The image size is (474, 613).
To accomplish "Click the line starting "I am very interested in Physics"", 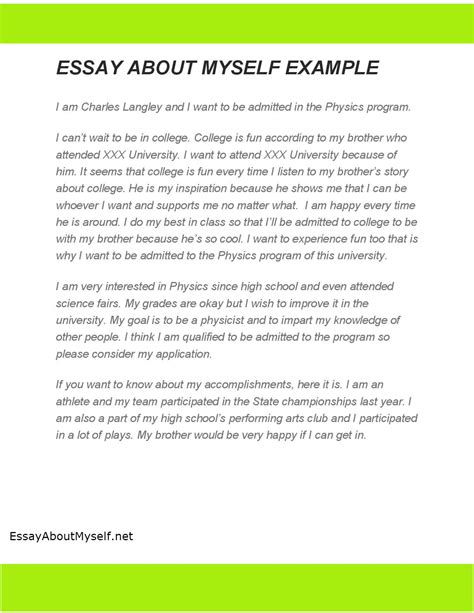I will (224, 287).
